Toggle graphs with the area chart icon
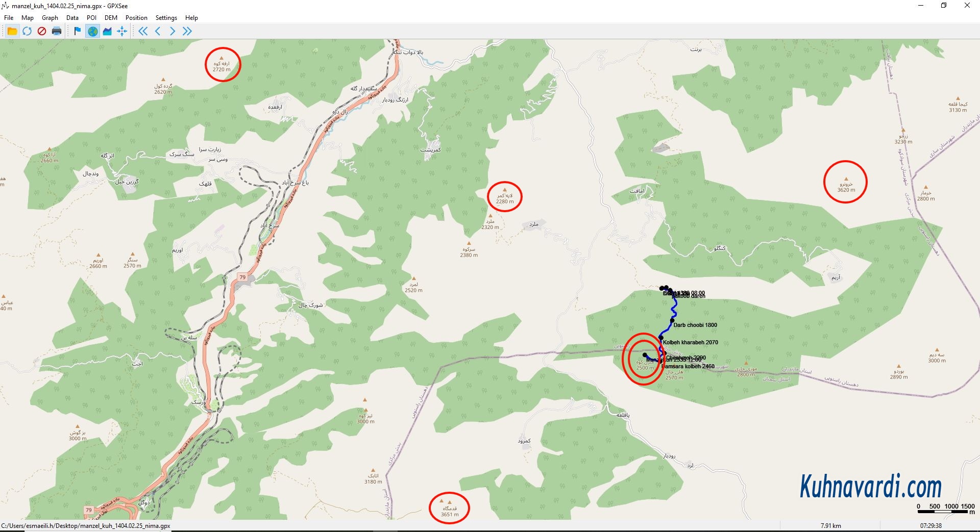 point(107,31)
